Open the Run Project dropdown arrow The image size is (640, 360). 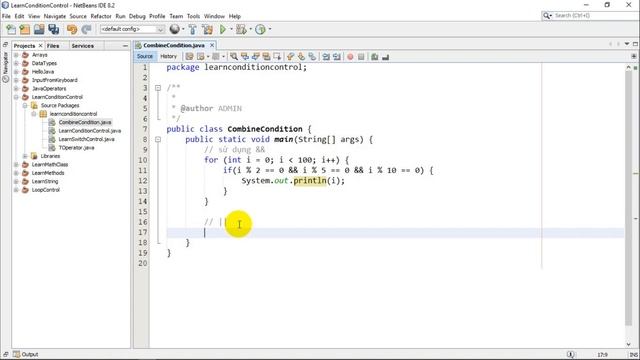point(231,29)
